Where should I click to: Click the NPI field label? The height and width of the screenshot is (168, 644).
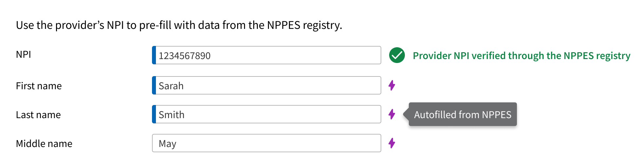(24, 54)
